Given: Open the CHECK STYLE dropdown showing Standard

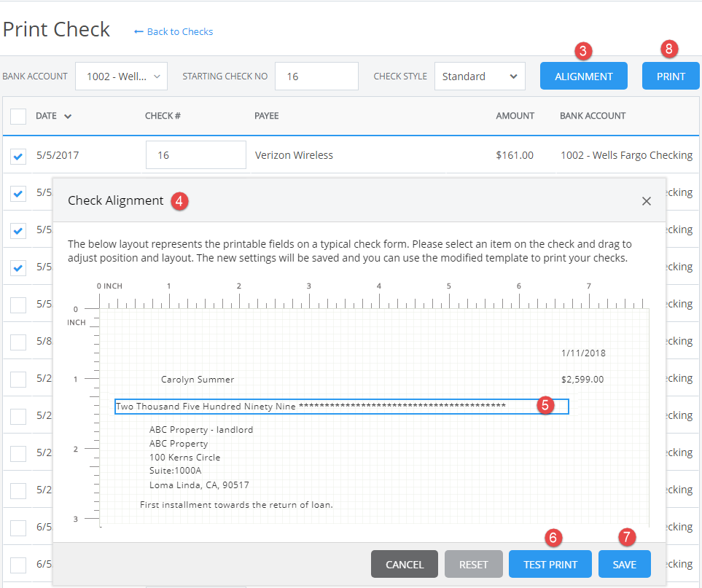Looking at the screenshot, I should tap(480, 76).
